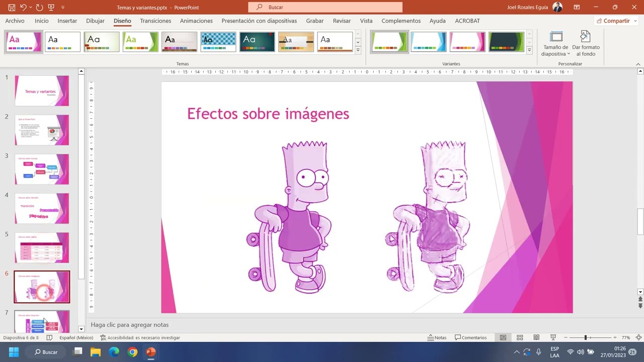644x362 pixels.
Task: Switch to the Vista tab
Action: click(x=366, y=21)
